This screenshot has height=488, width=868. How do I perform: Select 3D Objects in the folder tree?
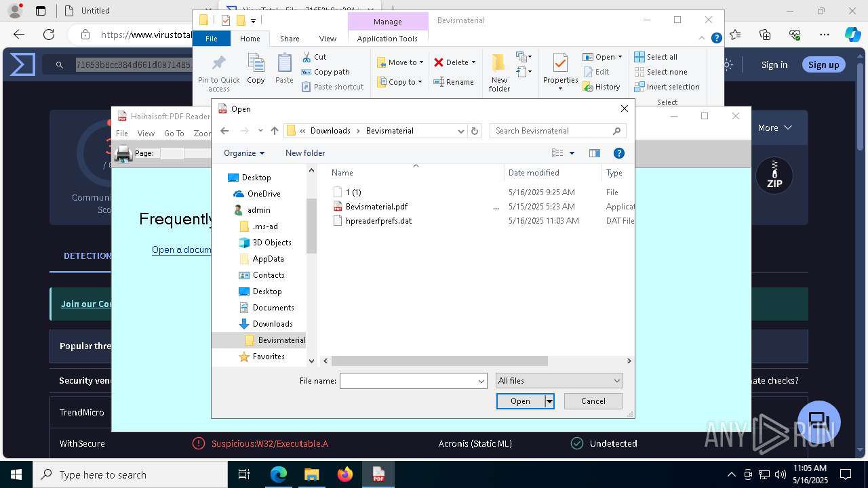pos(272,243)
